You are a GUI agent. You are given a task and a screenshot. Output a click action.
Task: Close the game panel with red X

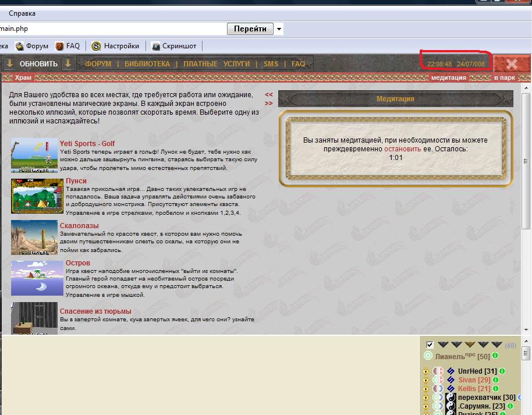click(x=512, y=64)
